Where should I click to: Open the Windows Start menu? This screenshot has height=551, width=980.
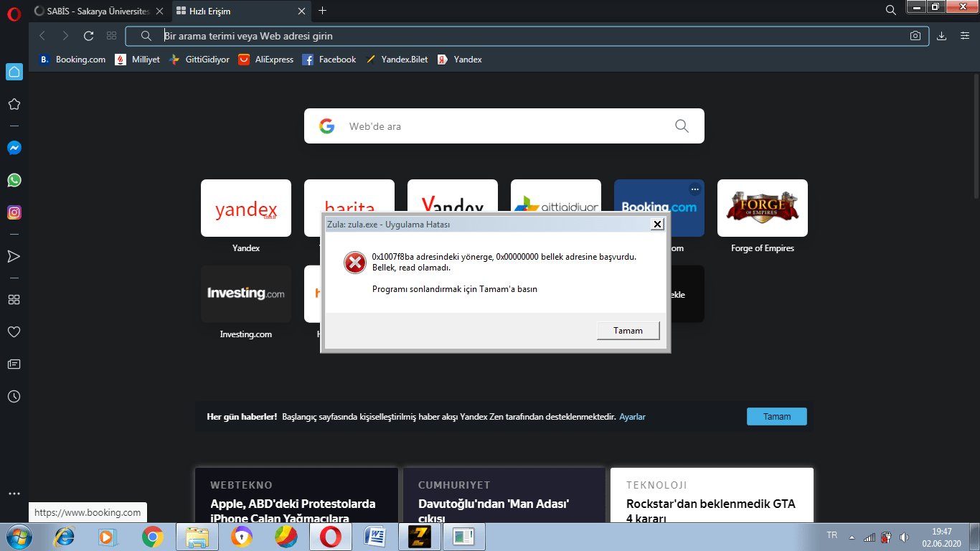click(19, 537)
